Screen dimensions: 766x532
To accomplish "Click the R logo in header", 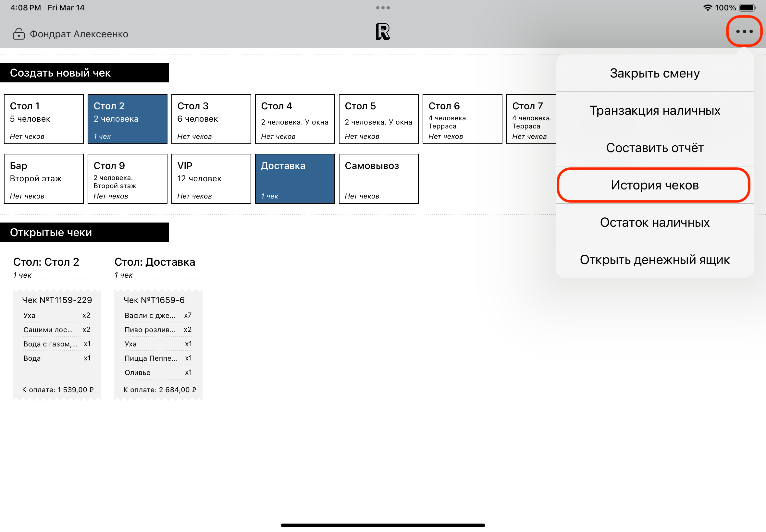I will click(382, 32).
